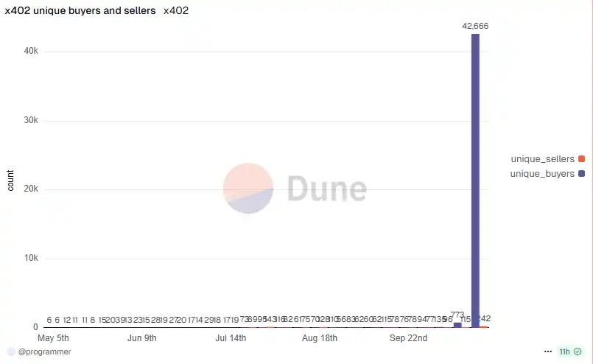593x364 pixels.
Task: Open the @programmer profile link
Action: (x=44, y=351)
